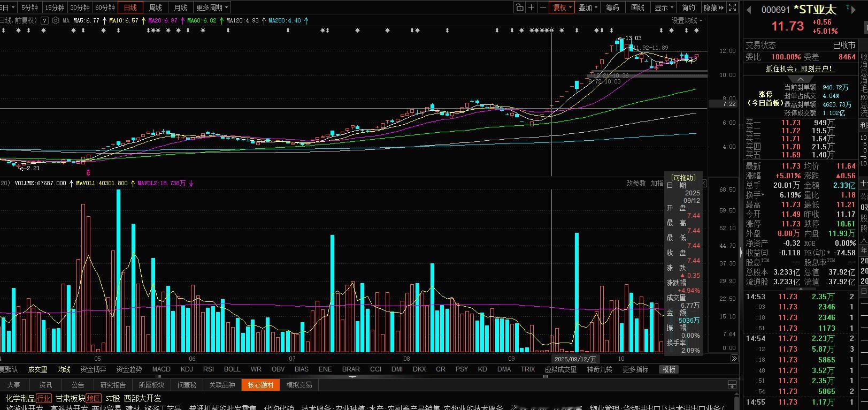Open the 模拟交易 simulated trading tab
The width and height of the screenshot is (868, 410).
[299, 385]
